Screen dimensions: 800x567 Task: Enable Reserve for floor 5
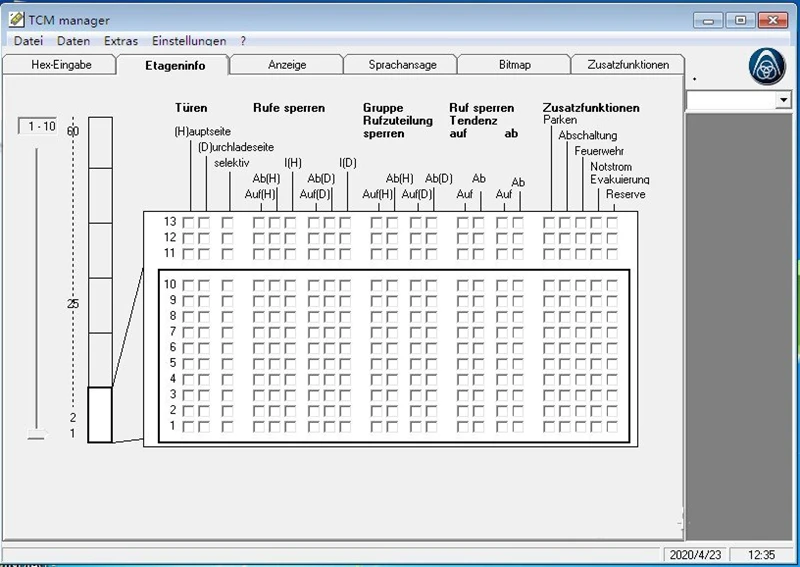pos(612,364)
